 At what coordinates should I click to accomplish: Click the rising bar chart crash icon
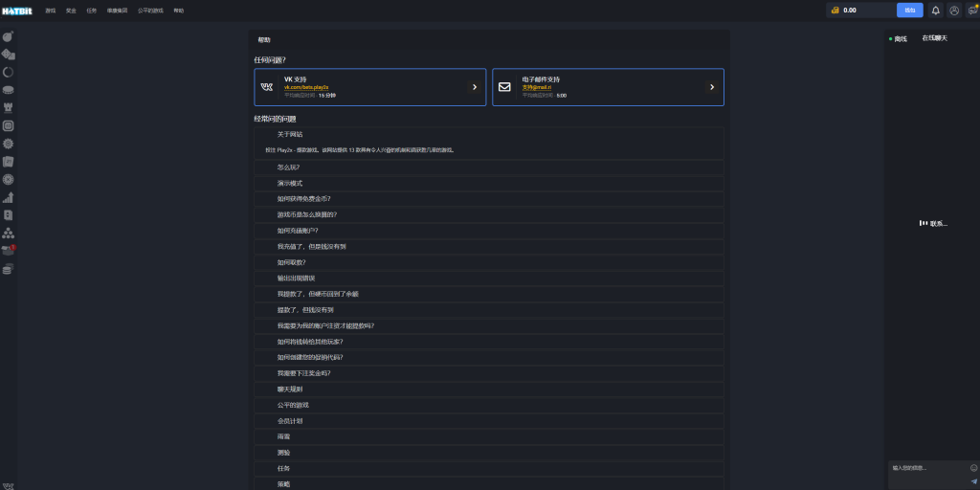click(8, 197)
